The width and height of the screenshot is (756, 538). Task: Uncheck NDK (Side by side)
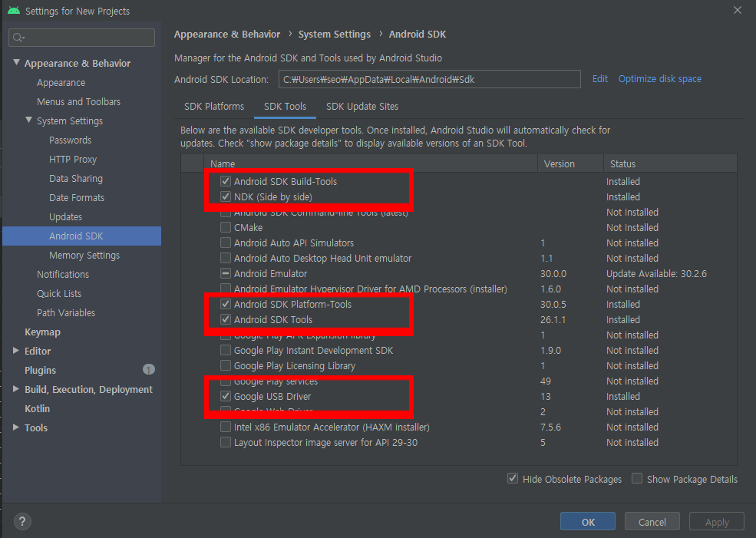(225, 196)
